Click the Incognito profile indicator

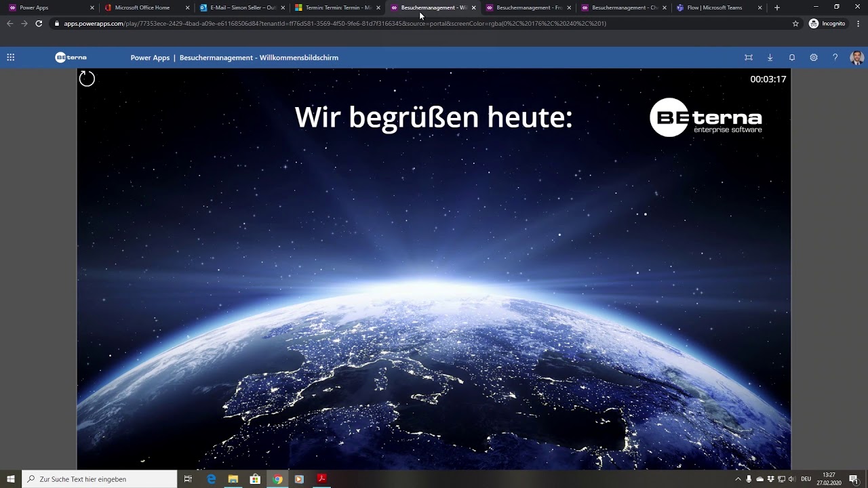tap(827, 23)
